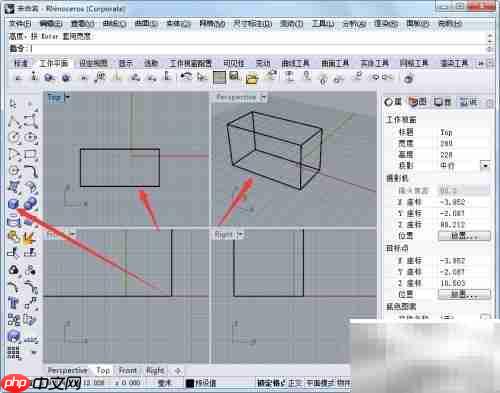Image resolution: width=500 pixels, height=393 pixels.
Task: Select the Arc tool
Action: pyautogui.click(x=14, y=154)
